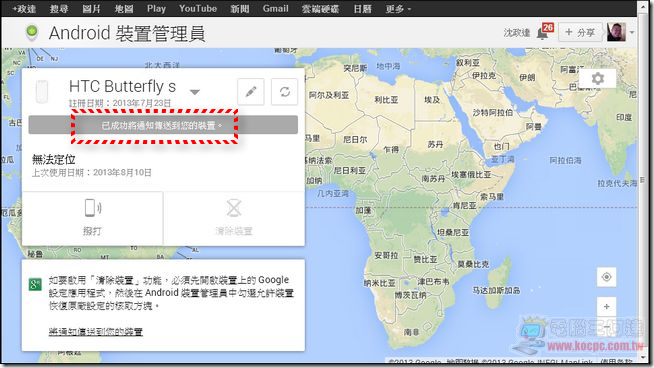Click +政達 Google+ profile link in top bar
654x368 pixels.
(x=24, y=9)
